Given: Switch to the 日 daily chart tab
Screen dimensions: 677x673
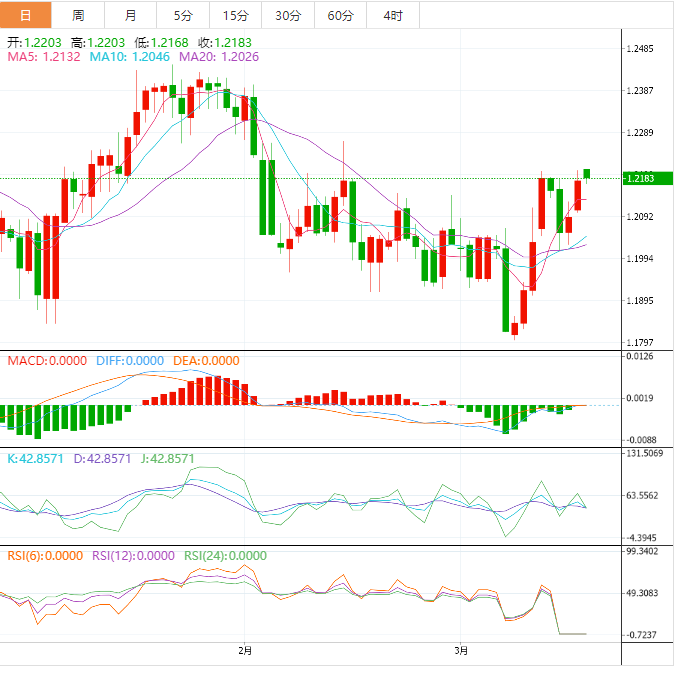Looking at the screenshot, I should [x=25, y=15].
